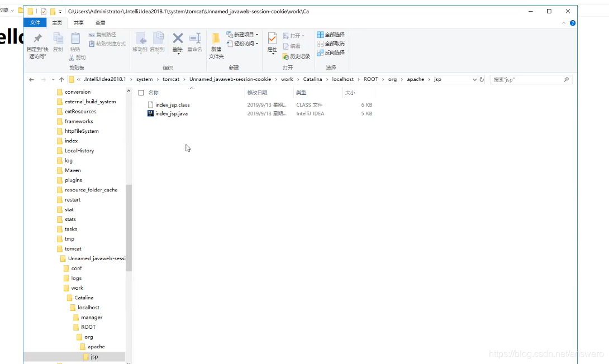Screen dimensions: 609x364
Task: Open the recent locations dropdown arrow
Action: tap(53, 79)
